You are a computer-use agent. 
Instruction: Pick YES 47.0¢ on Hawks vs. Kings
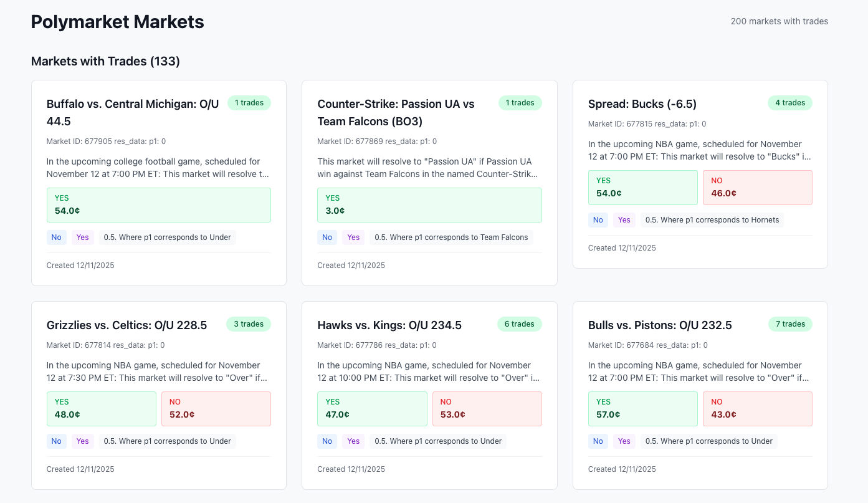pyautogui.click(x=372, y=409)
